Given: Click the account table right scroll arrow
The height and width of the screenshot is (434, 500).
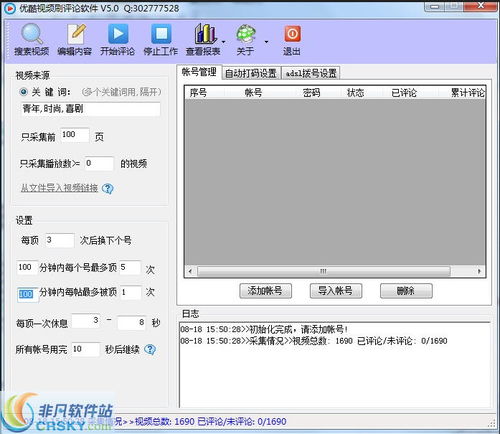Looking at the screenshot, I should pyautogui.click(x=479, y=271).
